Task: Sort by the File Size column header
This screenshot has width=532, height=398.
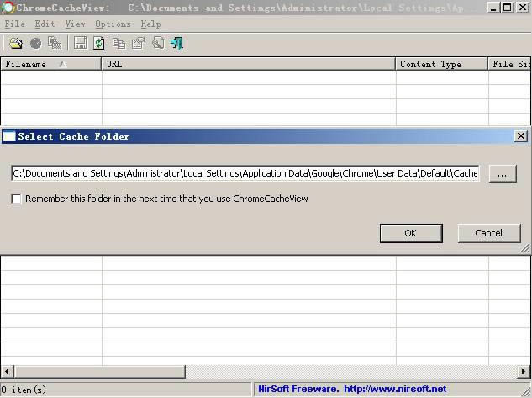Action: coord(509,64)
